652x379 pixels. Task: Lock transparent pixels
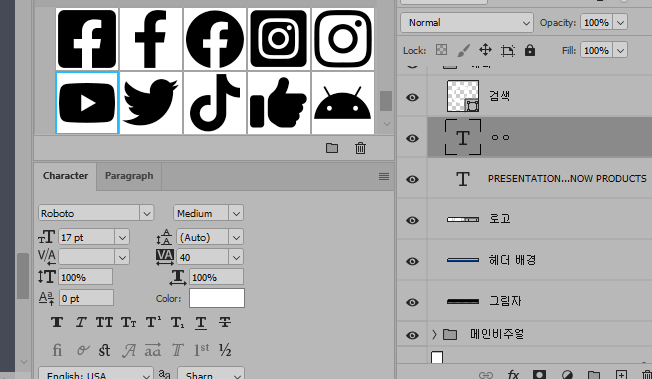[441, 50]
